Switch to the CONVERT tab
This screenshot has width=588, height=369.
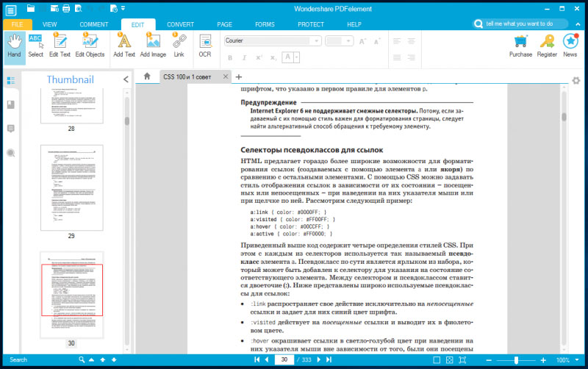pyautogui.click(x=180, y=24)
